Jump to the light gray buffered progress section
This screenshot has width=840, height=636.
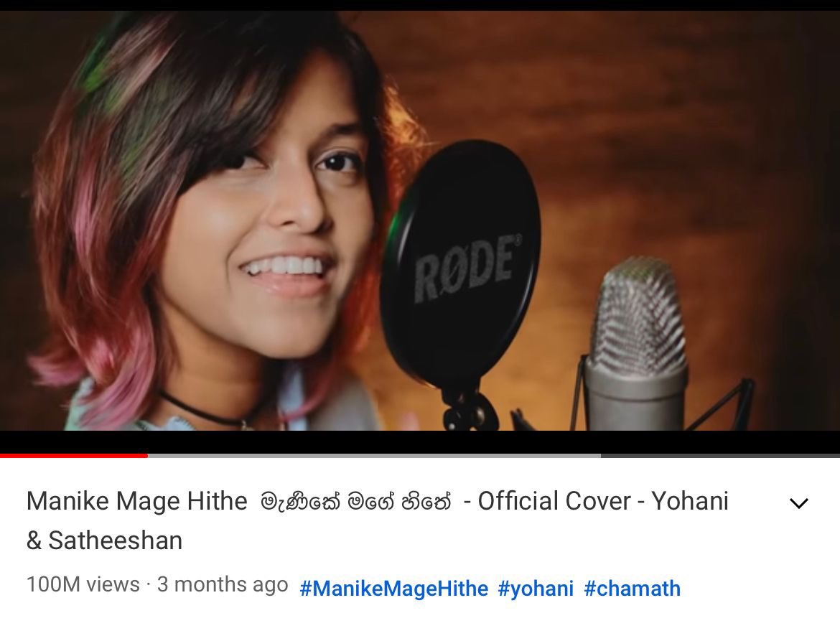[x=374, y=455]
